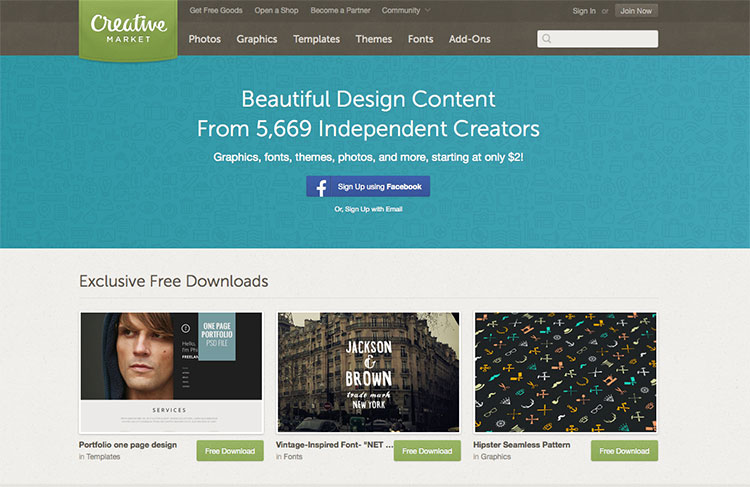The image size is (750, 487).
Task: Click the 'Beautiful Design Content' headline
Action: point(368,100)
